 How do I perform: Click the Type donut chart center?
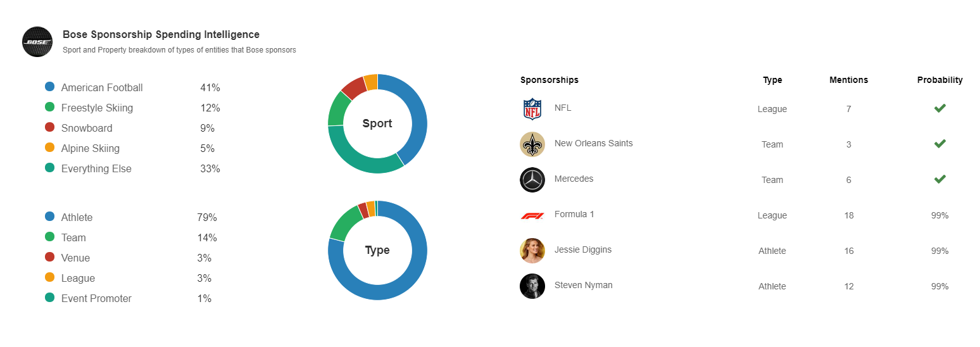click(x=377, y=250)
